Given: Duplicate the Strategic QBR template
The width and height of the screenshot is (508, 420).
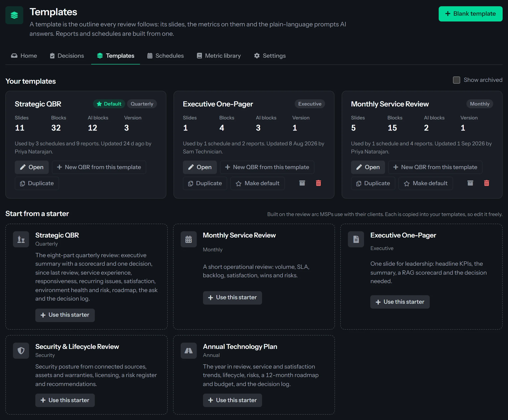Looking at the screenshot, I should click(37, 183).
